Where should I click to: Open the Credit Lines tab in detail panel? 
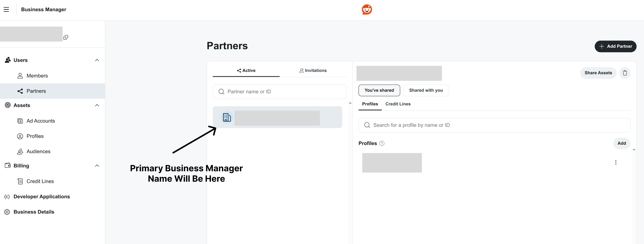coord(398,104)
